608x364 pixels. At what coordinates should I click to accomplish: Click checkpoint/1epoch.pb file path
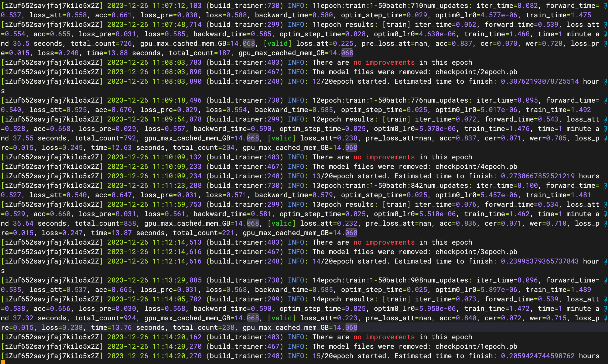[x=476, y=347]
